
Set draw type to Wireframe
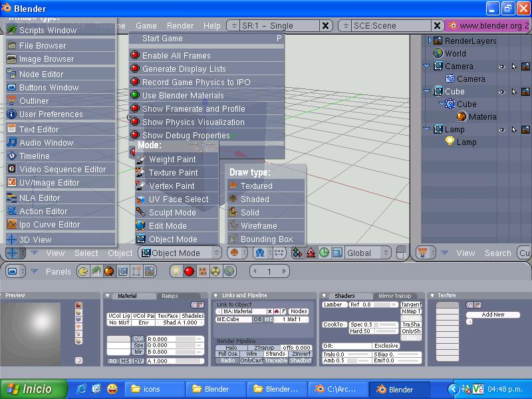coord(266,225)
